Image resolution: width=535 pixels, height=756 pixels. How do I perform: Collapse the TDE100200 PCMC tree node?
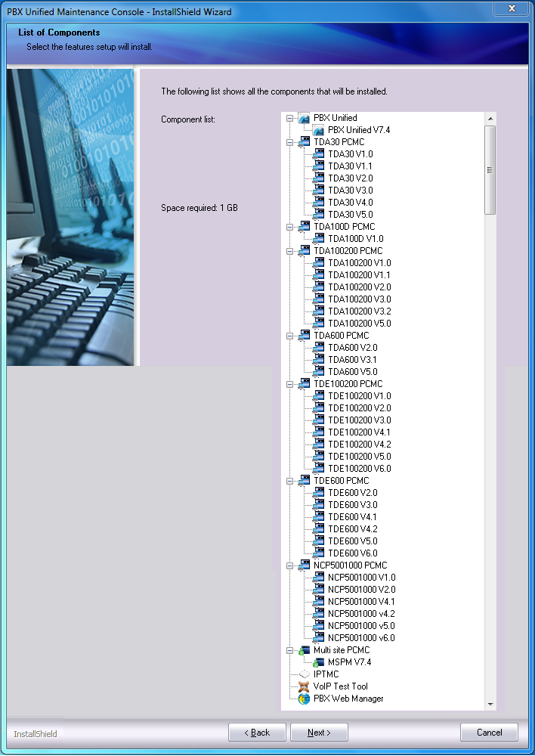tap(289, 384)
